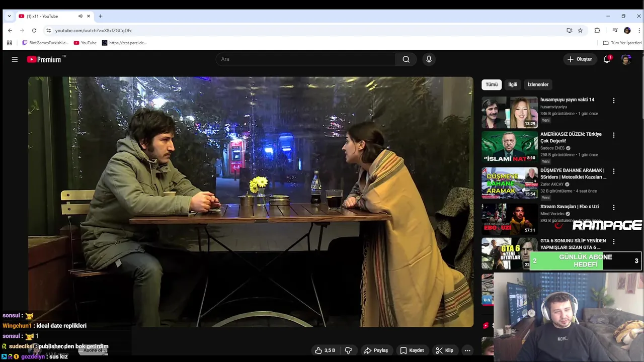Open options for AMERİKASIZ DÜZEN video
This screenshot has width=644, height=362.
click(x=613, y=135)
